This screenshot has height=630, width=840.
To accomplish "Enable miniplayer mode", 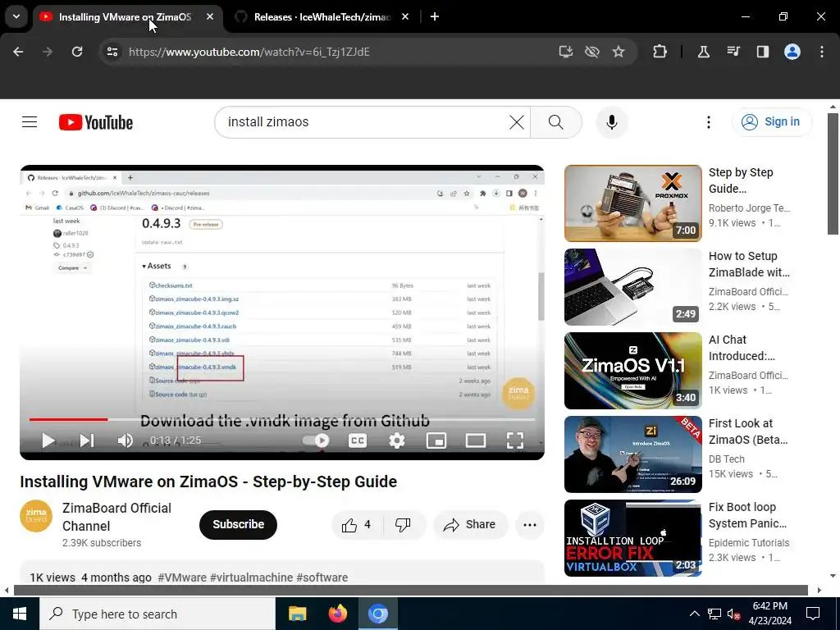I will 436,441.
